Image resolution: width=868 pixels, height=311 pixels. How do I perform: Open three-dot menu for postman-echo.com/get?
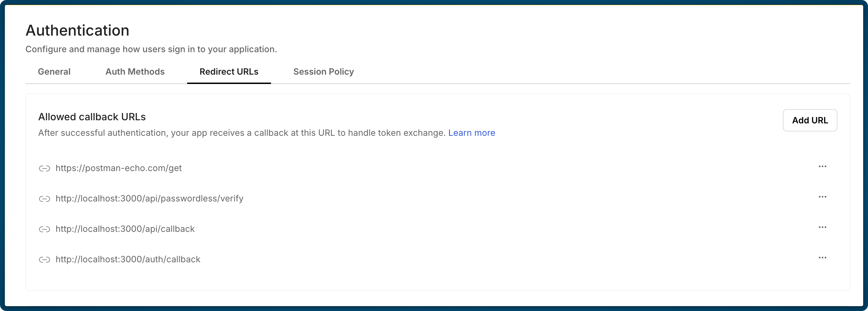coord(822,167)
